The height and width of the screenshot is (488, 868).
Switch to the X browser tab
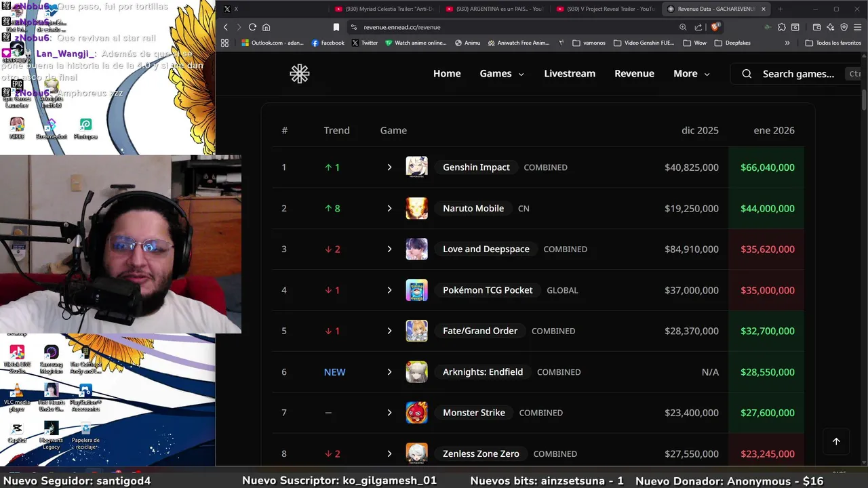point(274,9)
